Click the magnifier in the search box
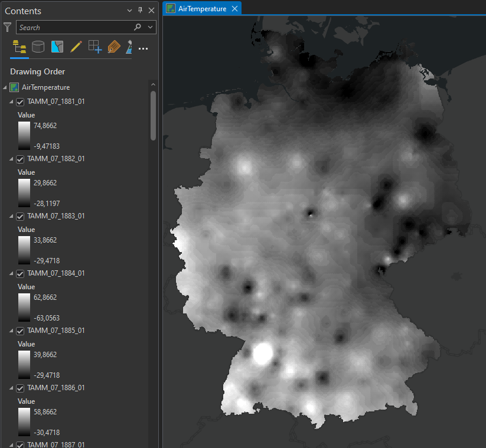The image size is (486, 448). 138,27
